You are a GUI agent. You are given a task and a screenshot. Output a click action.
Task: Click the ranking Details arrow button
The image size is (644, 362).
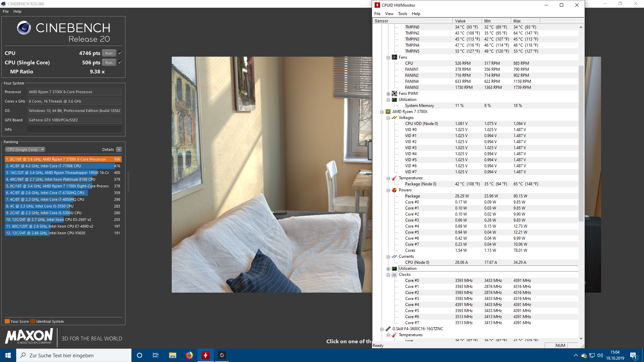119,149
